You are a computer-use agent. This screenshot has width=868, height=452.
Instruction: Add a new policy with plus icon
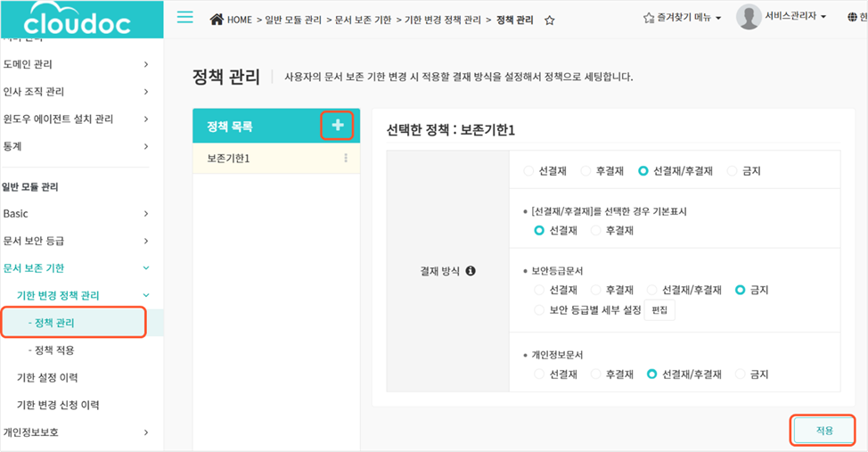[338, 127]
